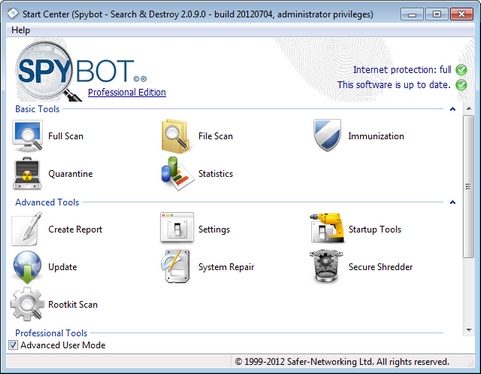Click the File Scan label
This screenshot has width=481, height=374.
click(x=215, y=136)
